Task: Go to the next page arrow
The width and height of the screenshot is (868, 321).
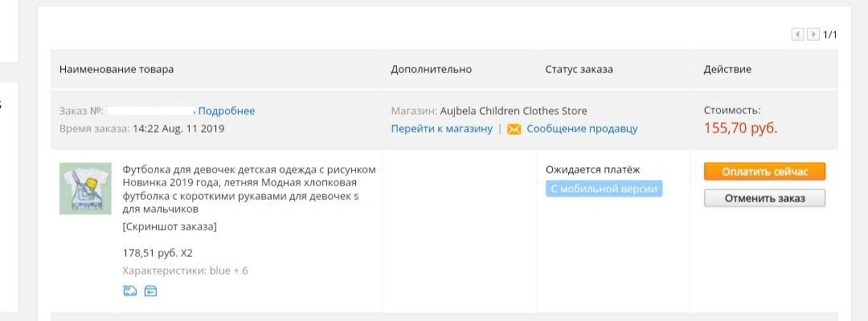Action: pos(813,35)
